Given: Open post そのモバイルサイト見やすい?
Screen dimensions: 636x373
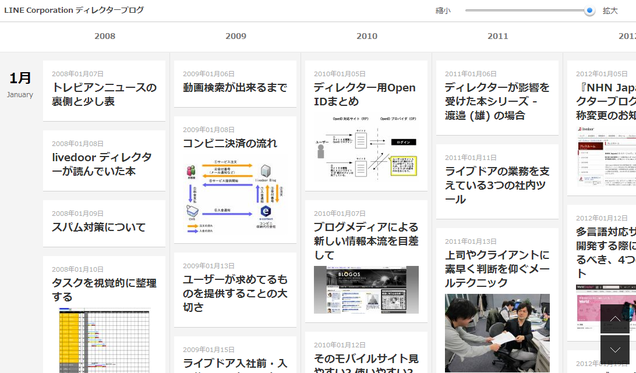Looking at the screenshot, I should click(x=366, y=364).
